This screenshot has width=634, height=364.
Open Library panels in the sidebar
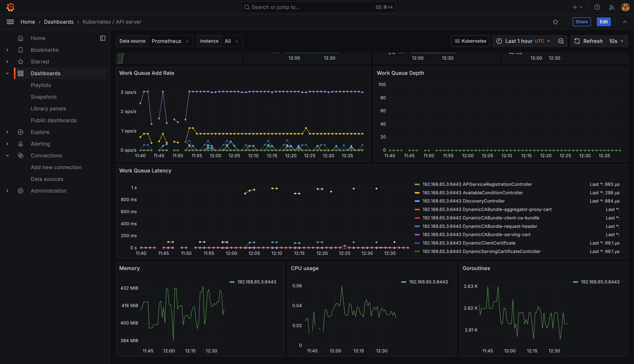48,108
